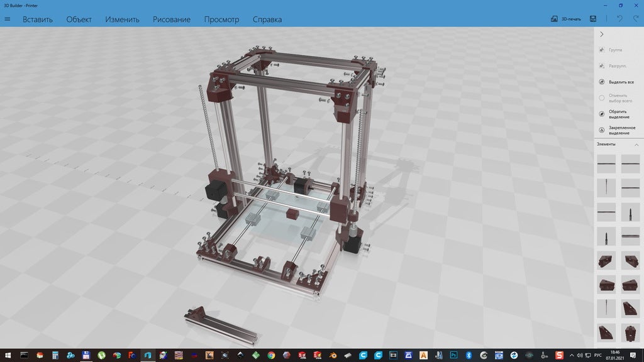This screenshot has height=362, width=644.
Task: Open Google Chrome from taskbar
Action: (x=271, y=355)
